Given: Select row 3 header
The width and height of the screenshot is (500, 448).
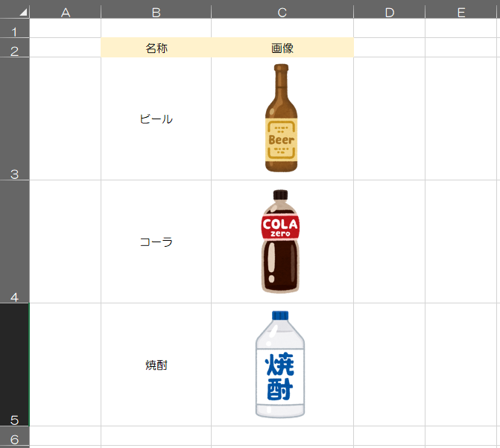Looking at the screenshot, I should (15, 119).
